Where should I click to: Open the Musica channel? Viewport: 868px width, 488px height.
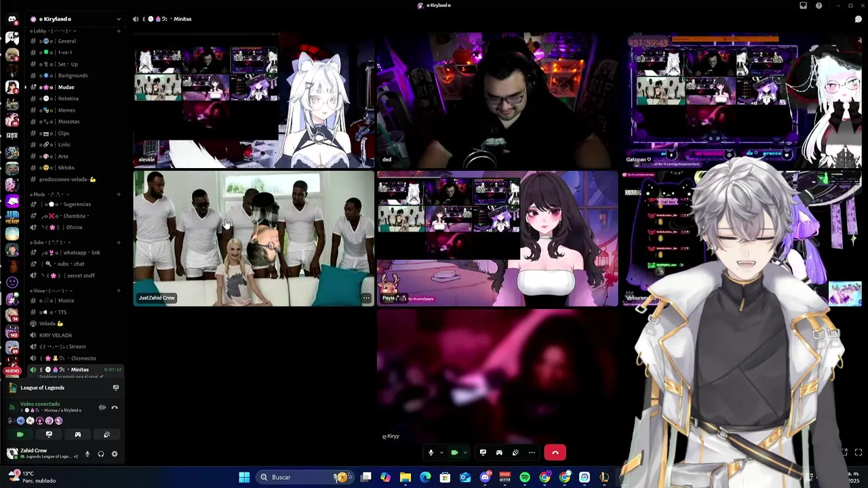75,300
